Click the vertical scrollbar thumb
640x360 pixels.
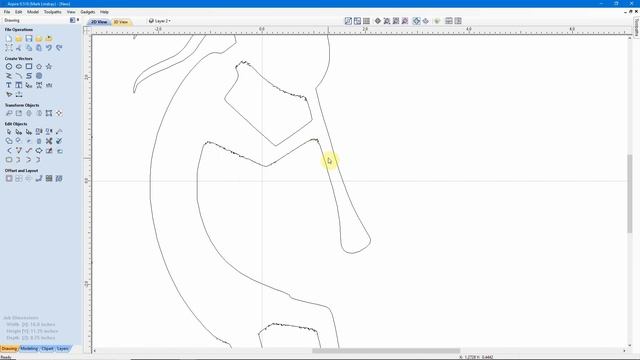(x=630, y=194)
